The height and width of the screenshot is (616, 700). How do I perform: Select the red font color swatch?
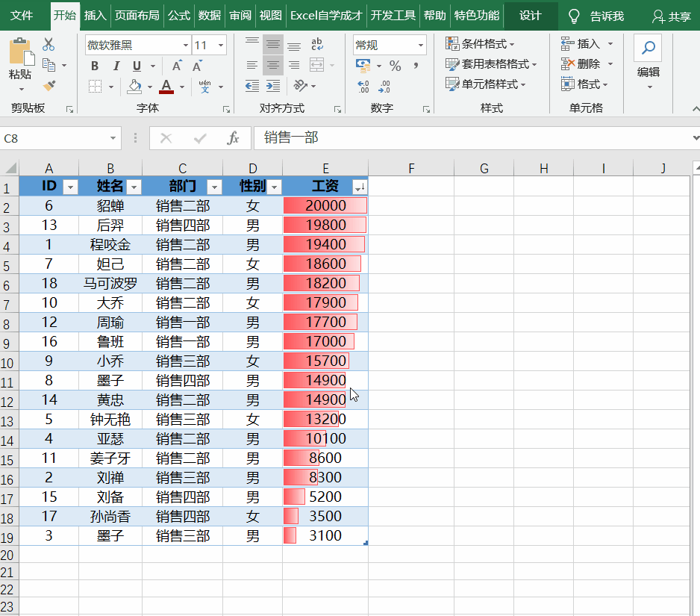click(166, 88)
